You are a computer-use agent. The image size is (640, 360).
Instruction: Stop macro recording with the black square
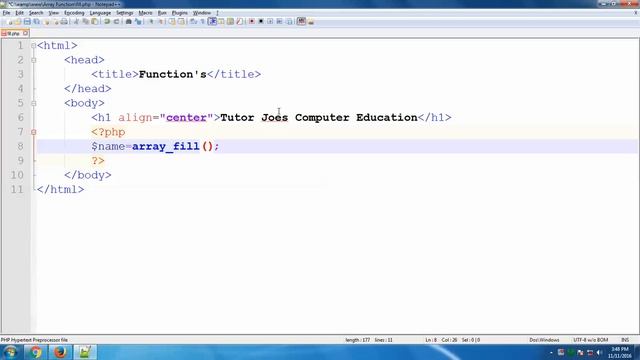click(261, 21)
